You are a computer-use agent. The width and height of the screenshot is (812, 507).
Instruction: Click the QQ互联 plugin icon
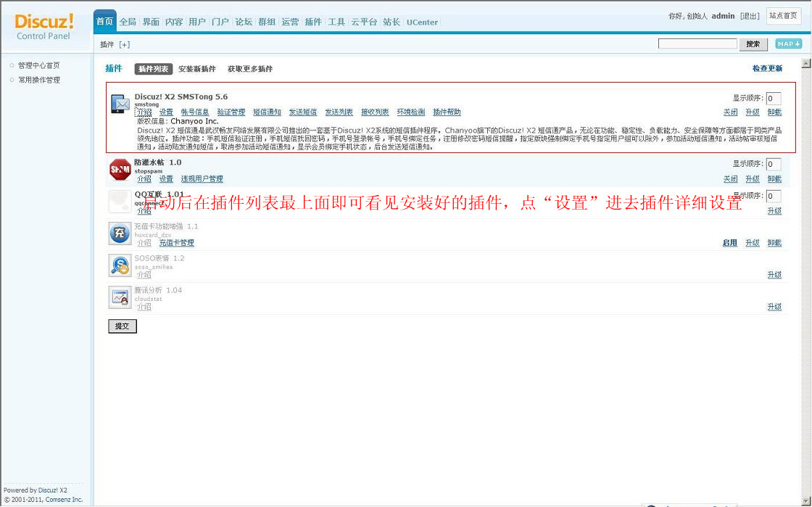[x=120, y=202]
